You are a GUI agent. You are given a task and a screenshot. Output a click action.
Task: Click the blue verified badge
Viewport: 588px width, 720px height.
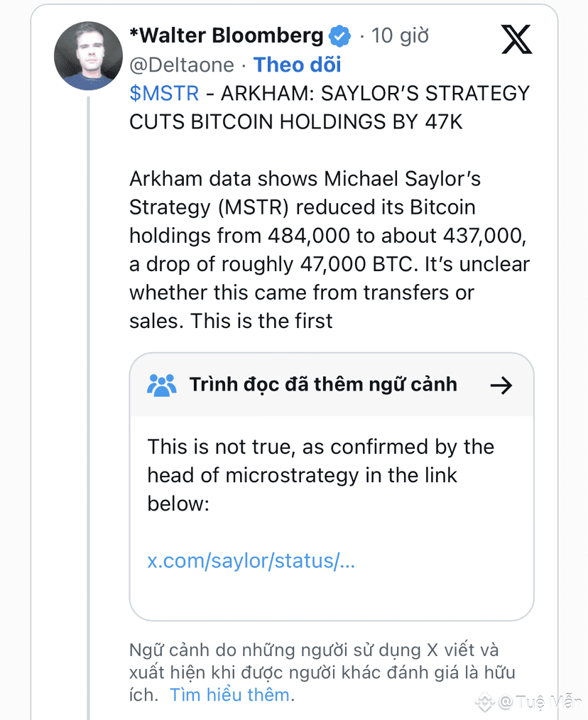coord(341,36)
